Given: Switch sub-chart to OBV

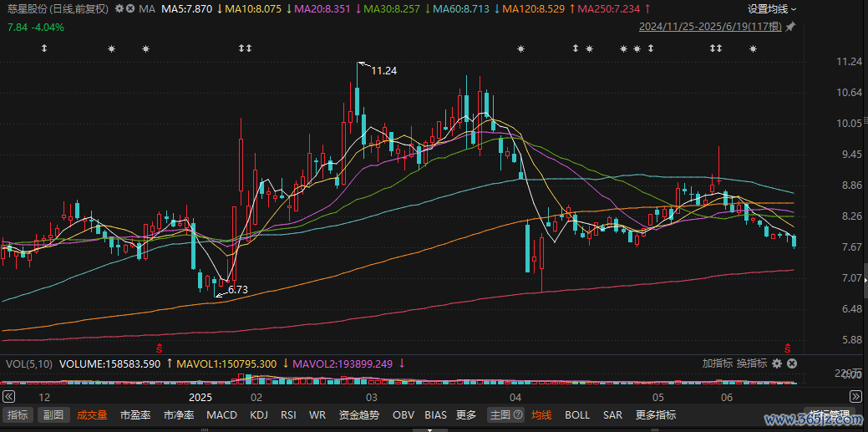Looking at the screenshot, I should point(403,414).
